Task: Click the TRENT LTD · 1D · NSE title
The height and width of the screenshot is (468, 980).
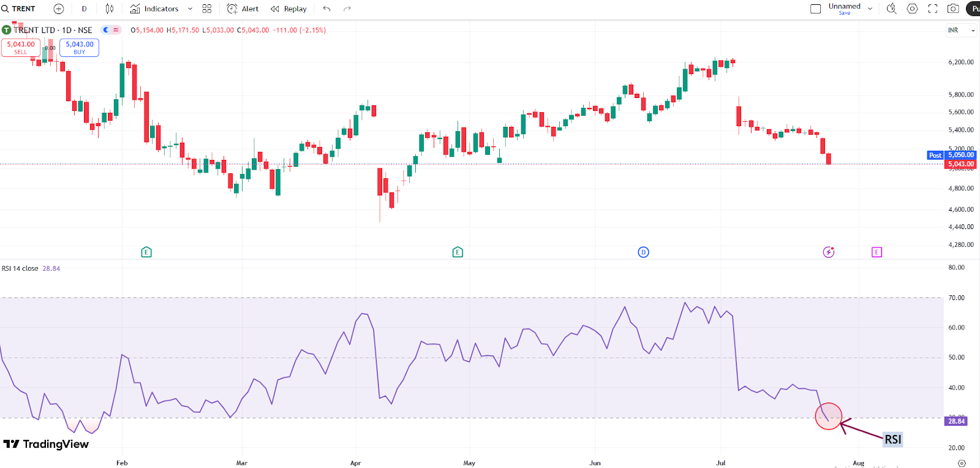Action: 53,30
